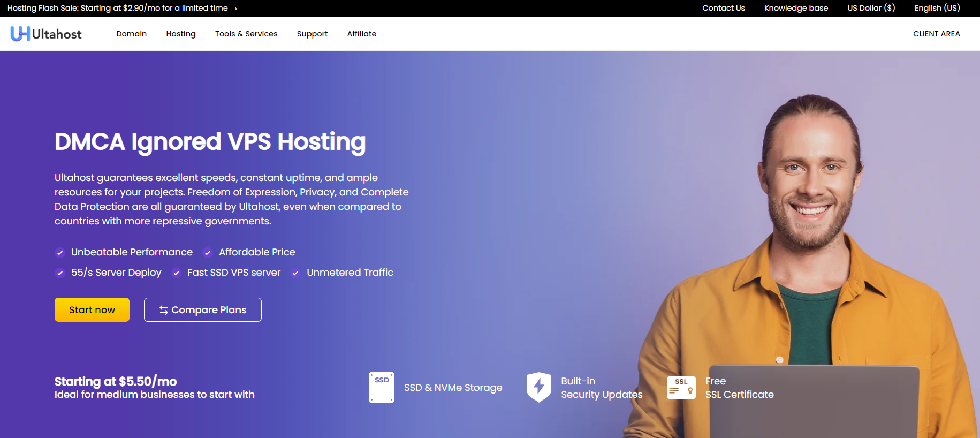Screen dimensions: 980x438
Task: Click the security shield lightning icon
Action: [x=539, y=387]
